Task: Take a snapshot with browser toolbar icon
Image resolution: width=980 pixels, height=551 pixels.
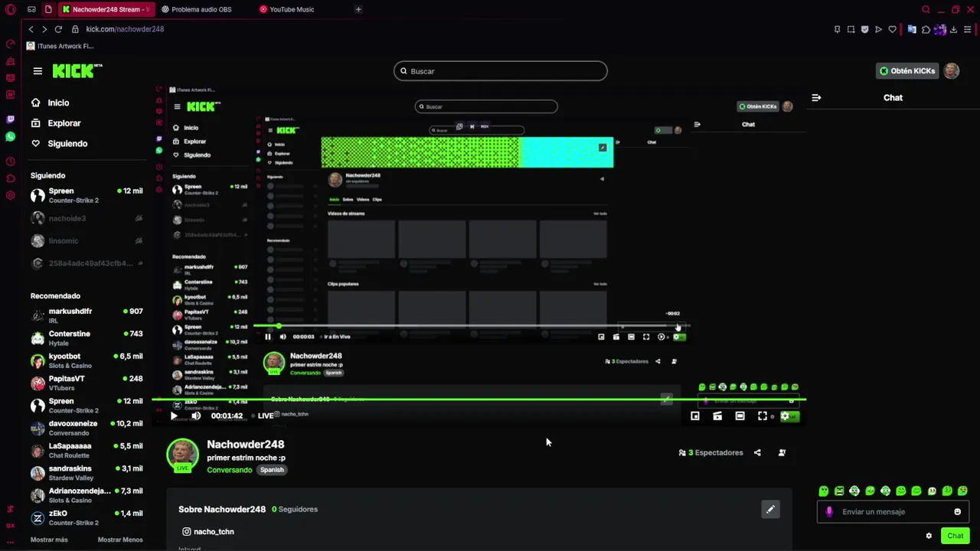Action: [x=851, y=29]
